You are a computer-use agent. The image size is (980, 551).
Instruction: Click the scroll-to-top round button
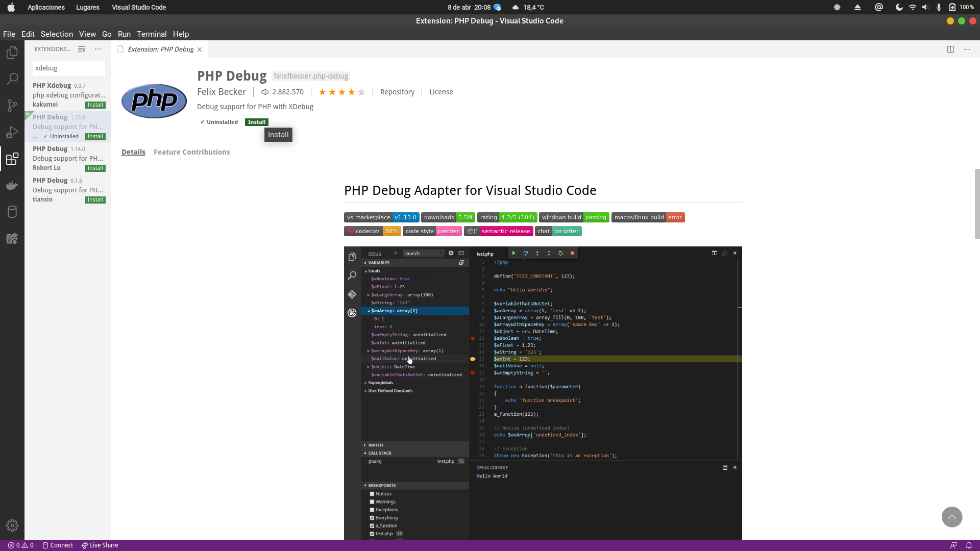coord(952,517)
